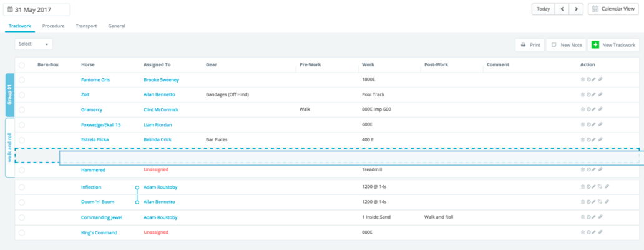Delete the Fantome Gris trackwork row
The height and width of the screenshot is (250, 644).
(582, 80)
